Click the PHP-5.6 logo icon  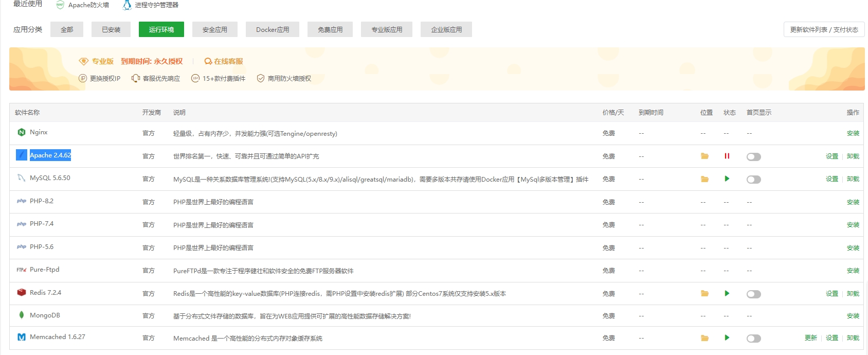[22, 247]
